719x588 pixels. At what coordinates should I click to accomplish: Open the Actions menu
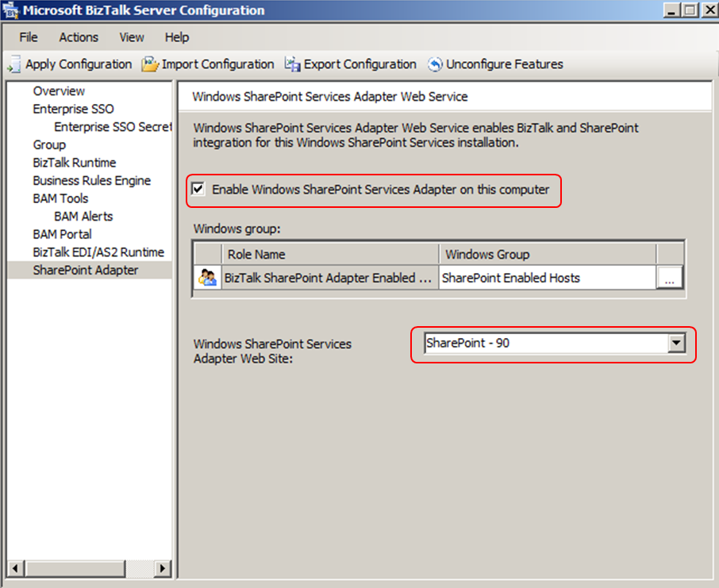pos(79,37)
